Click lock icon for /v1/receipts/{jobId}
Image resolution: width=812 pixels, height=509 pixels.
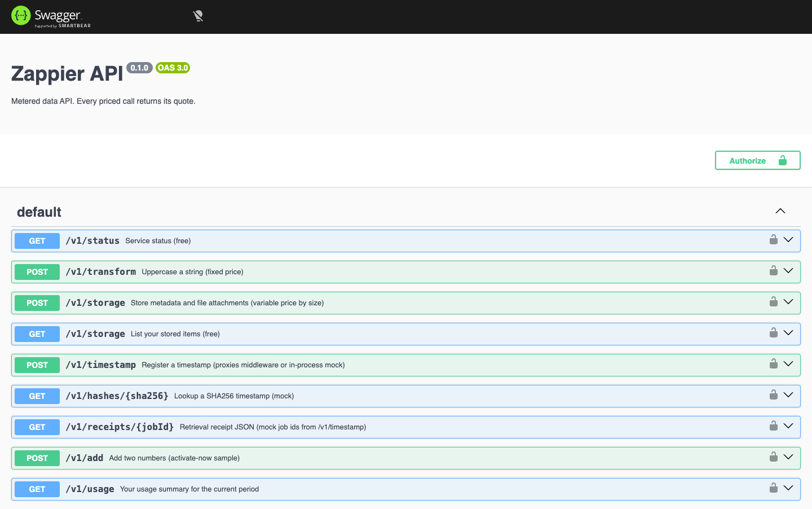coord(774,425)
